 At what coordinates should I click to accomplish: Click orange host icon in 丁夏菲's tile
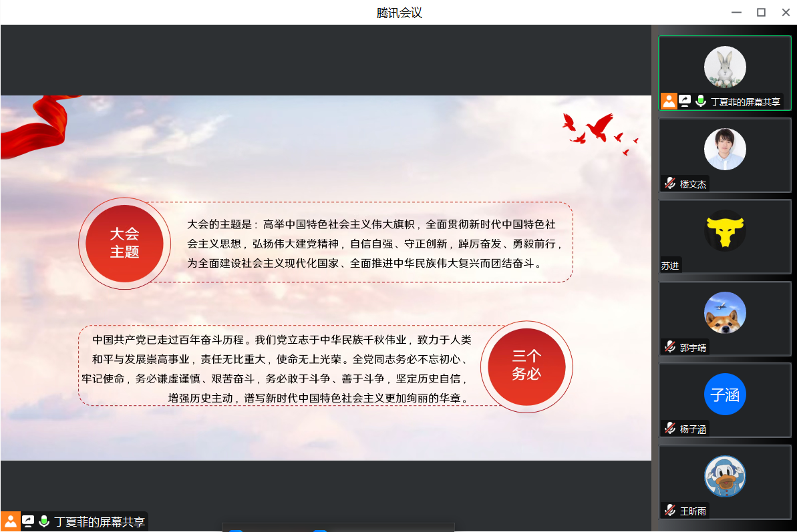click(x=669, y=101)
